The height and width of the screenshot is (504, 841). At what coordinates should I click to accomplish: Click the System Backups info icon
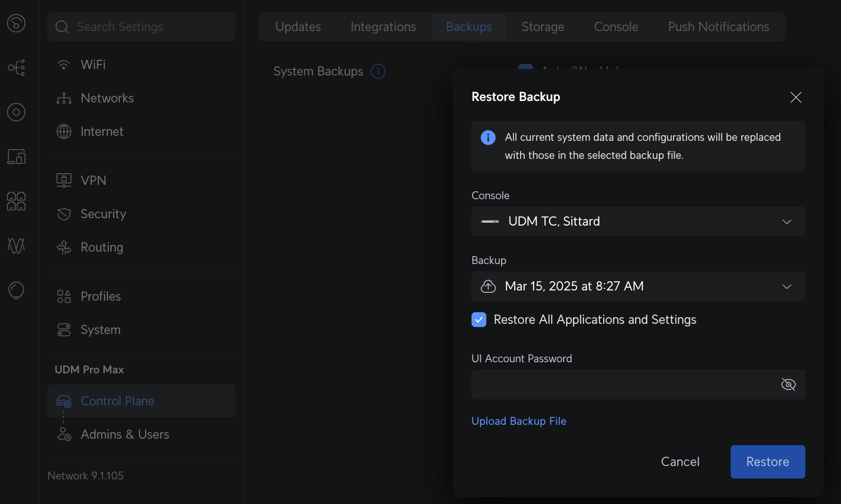pos(378,71)
